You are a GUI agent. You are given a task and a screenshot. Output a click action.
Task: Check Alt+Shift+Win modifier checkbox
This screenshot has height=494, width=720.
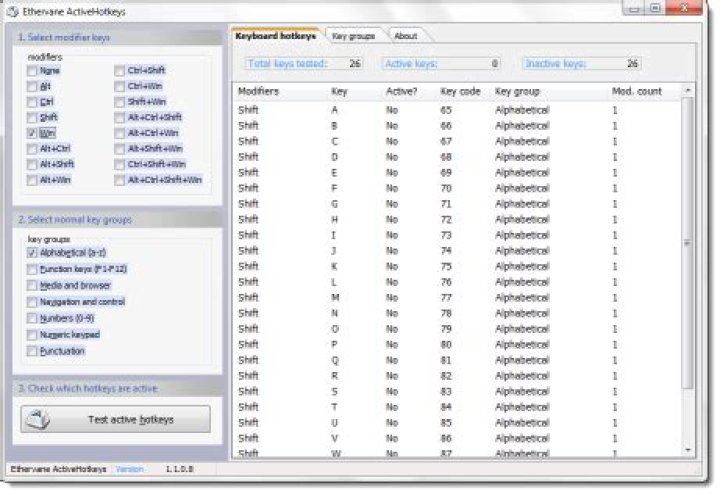point(119,149)
